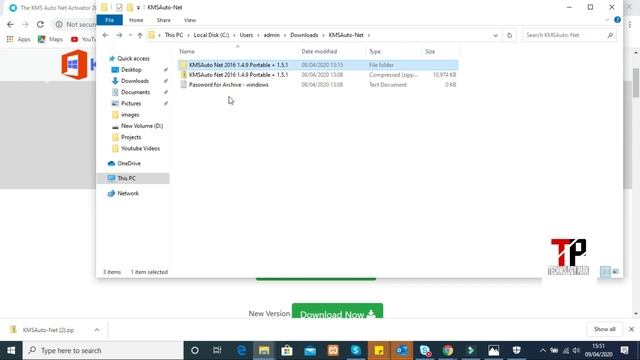Viewport: 640px width, 360px height.
Task: Refresh the KMSAuto-Net folder view
Action: (x=509, y=36)
